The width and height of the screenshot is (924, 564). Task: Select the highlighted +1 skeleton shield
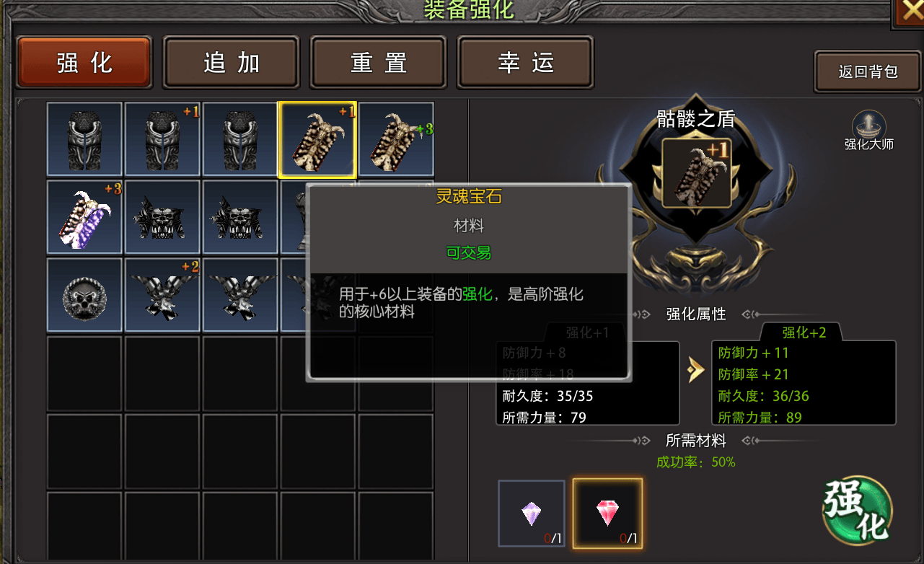point(317,139)
